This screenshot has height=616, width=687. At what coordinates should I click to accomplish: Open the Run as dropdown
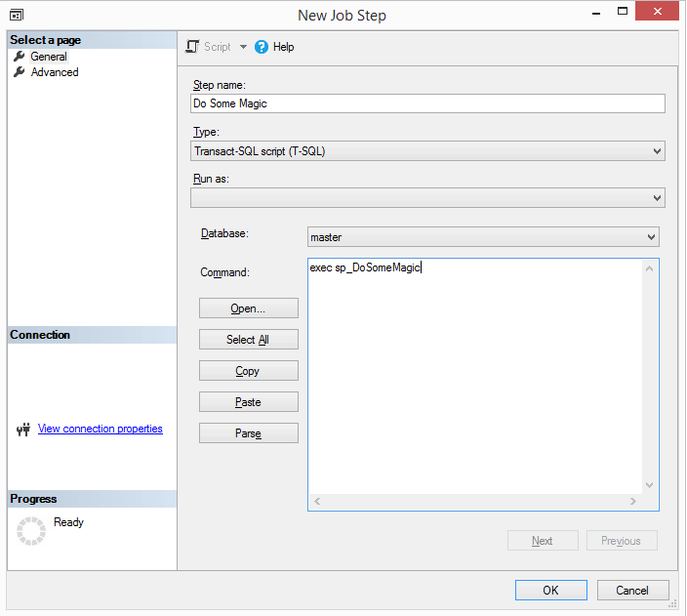point(427,198)
